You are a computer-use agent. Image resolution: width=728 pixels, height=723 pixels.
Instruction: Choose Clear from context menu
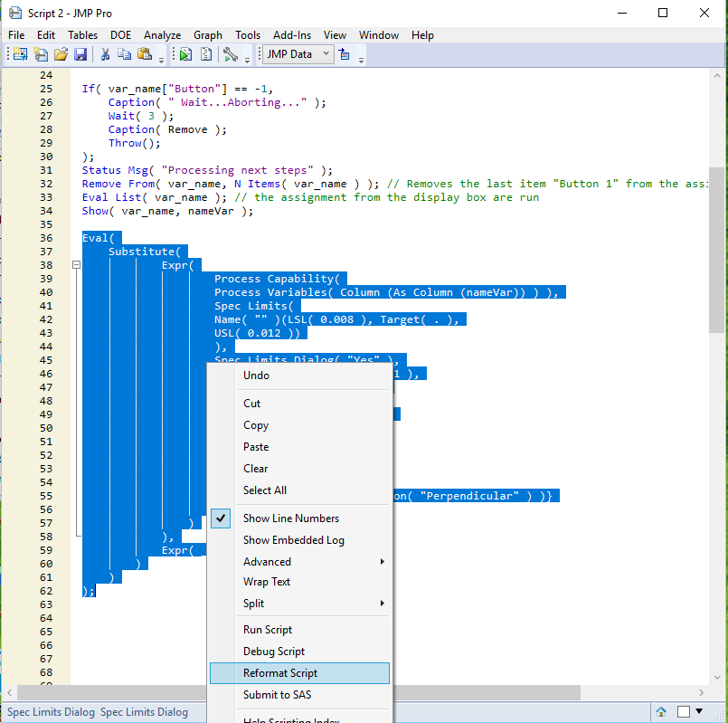[299, 469]
